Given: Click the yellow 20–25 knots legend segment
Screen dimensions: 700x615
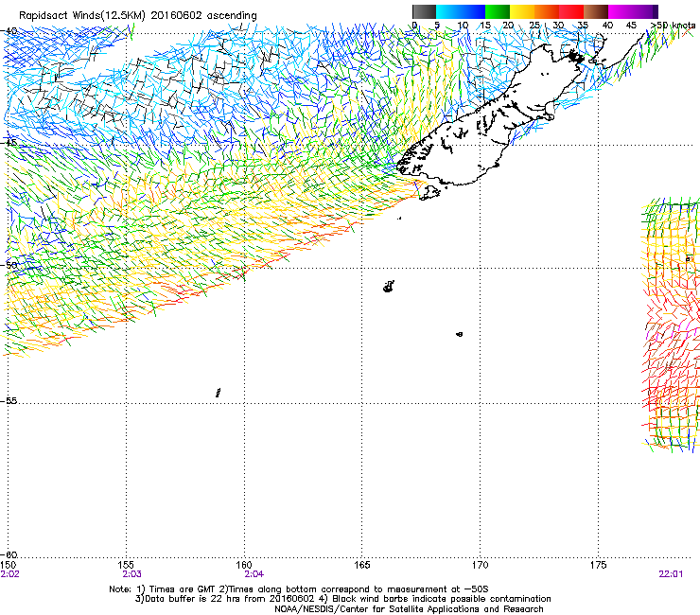Looking at the screenshot, I should pos(522,11).
